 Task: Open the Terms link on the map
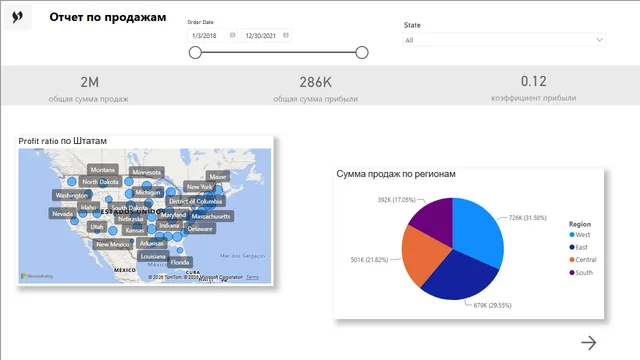(x=252, y=277)
